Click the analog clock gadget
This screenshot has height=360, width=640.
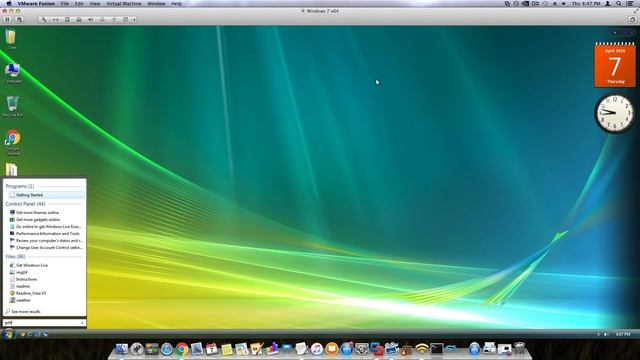point(614,113)
